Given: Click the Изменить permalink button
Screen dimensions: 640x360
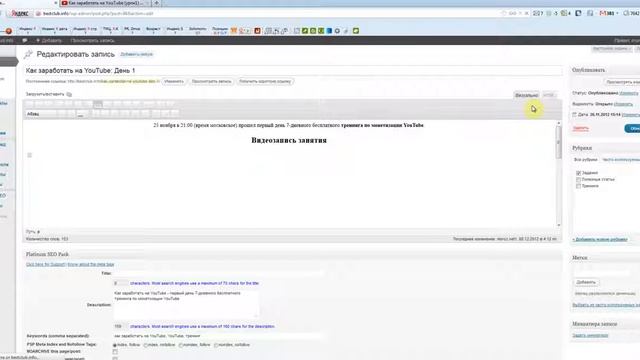Looking at the screenshot, I should [174, 81].
